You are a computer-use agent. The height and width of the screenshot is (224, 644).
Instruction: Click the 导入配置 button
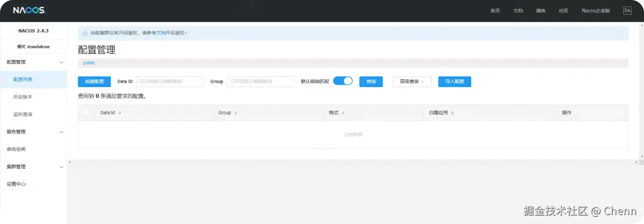(x=454, y=82)
